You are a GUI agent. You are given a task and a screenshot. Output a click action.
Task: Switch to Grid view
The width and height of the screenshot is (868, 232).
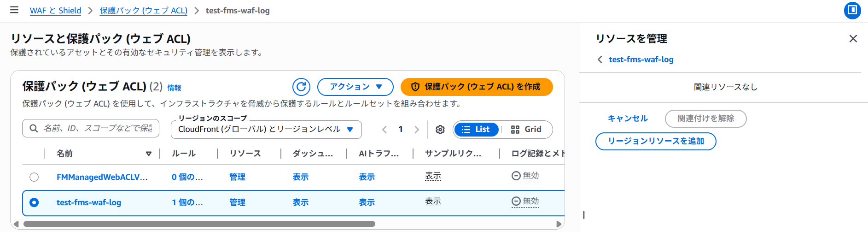526,130
